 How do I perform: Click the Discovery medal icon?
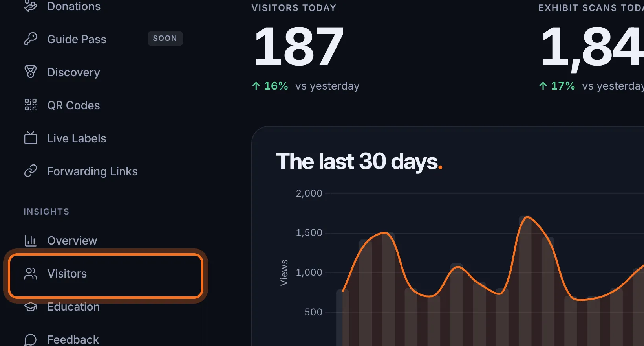31,72
